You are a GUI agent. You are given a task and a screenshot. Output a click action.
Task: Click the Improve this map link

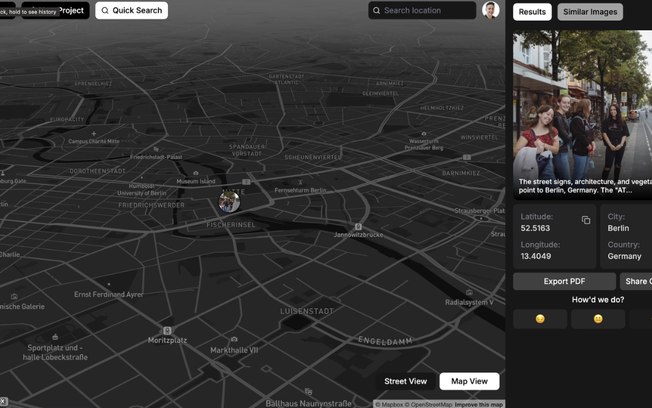click(x=478, y=404)
